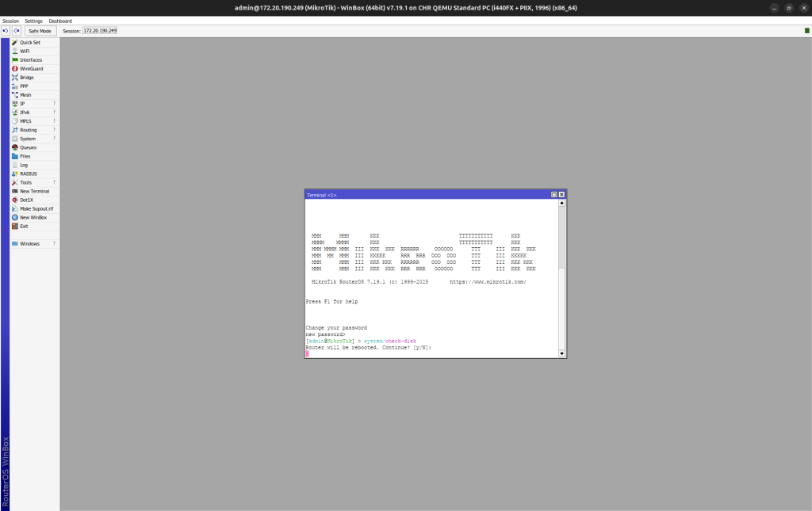Open the Session menu

pyautogui.click(x=11, y=21)
